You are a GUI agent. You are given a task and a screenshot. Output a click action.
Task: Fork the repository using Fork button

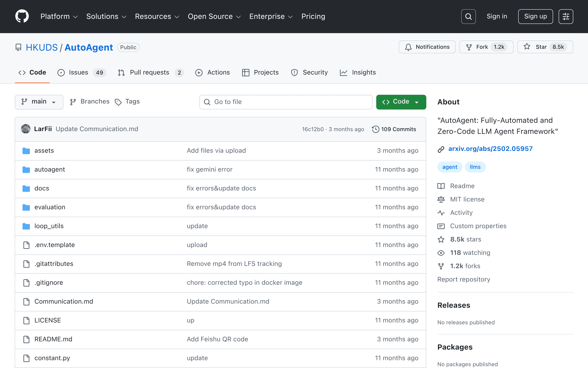486,47
